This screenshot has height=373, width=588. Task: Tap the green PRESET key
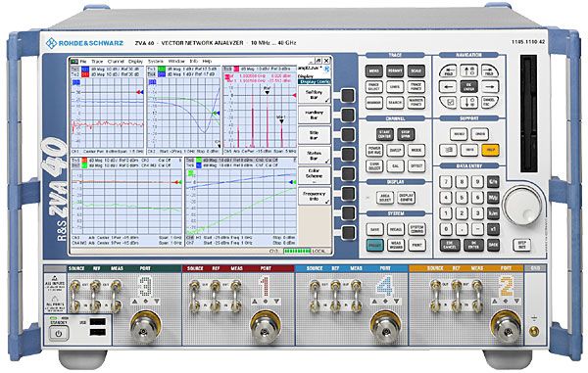coord(374,245)
